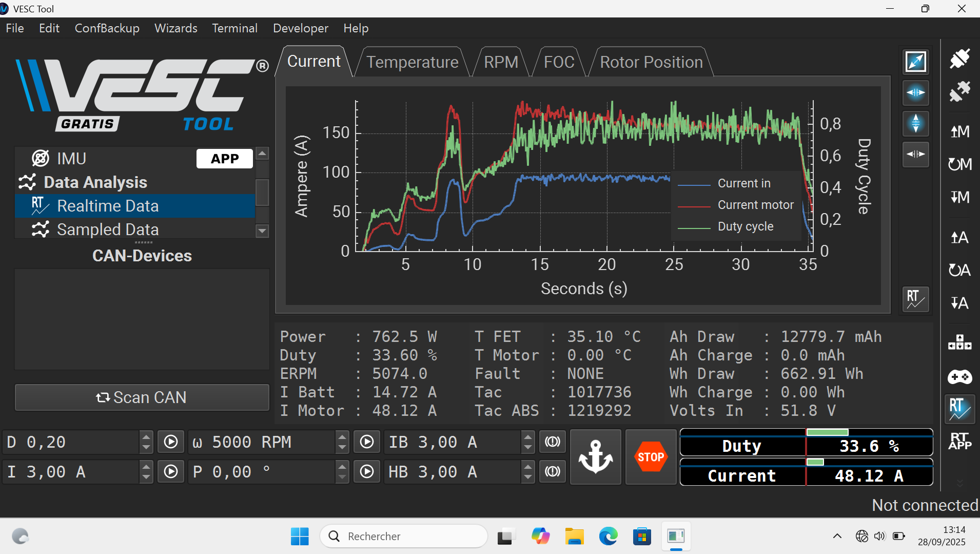
Task: Toggle realtime data streaming RT icon in right toolbar
Action: coord(959,409)
